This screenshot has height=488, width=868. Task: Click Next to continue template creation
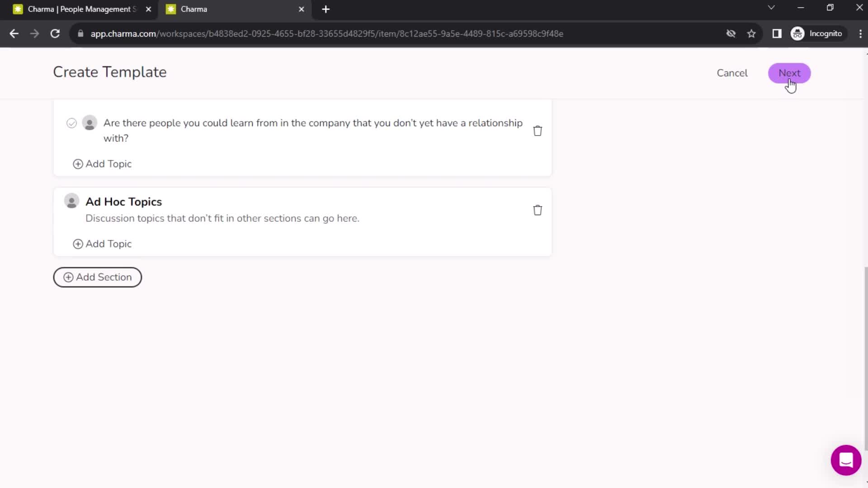(x=789, y=73)
